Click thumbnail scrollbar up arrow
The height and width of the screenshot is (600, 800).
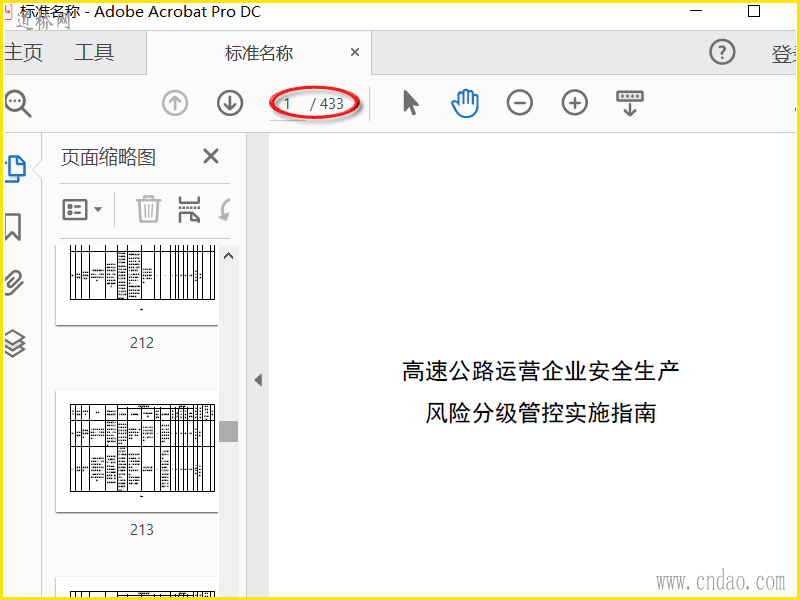pyautogui.click(x=229, y=256)
